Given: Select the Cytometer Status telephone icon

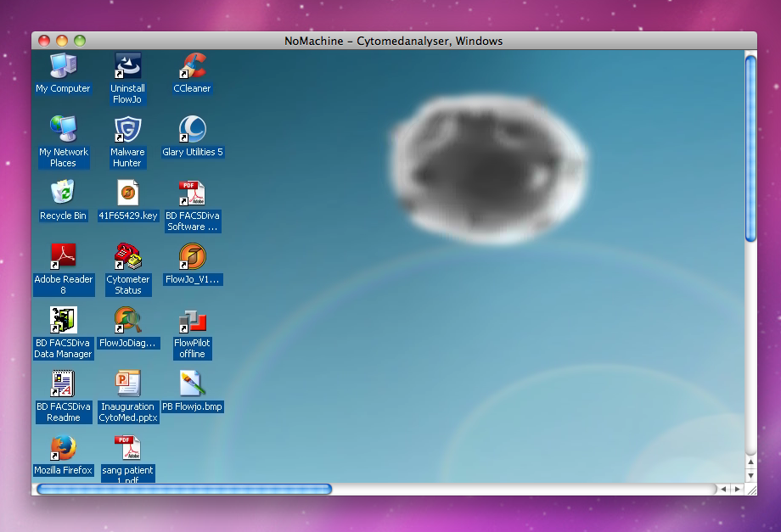Looking at the screenshot, I should 127,256.
